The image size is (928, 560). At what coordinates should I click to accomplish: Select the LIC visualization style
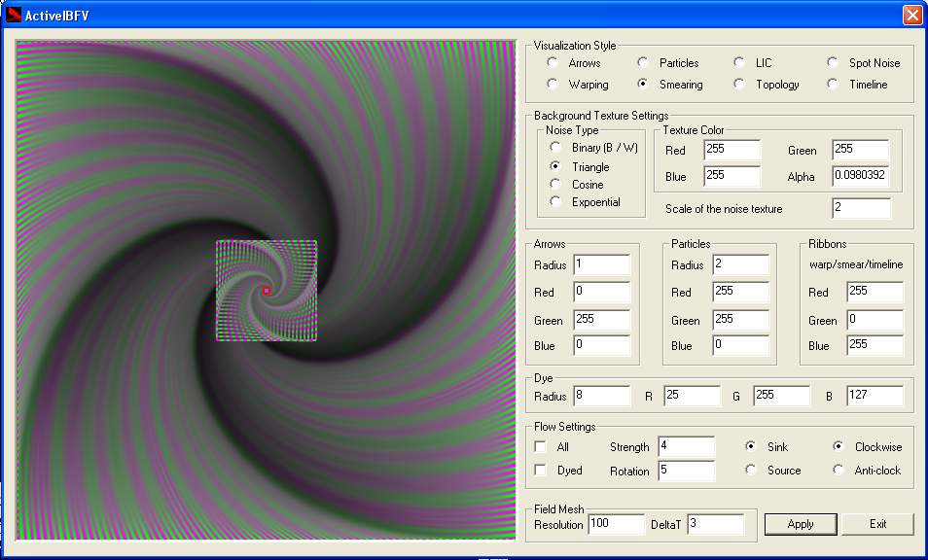point(739,63)
